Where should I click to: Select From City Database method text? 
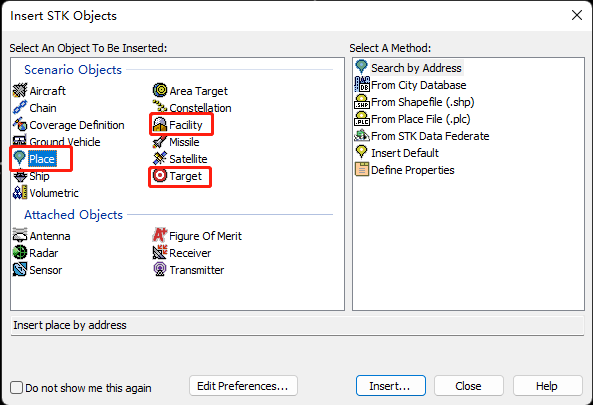pyautogui.click(x=419, y=85)
